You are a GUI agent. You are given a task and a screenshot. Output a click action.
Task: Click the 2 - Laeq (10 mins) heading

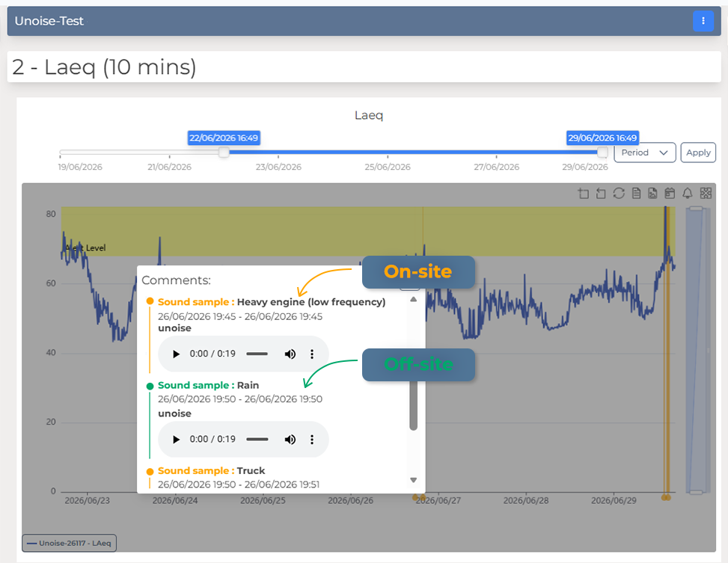click(104, 67)
